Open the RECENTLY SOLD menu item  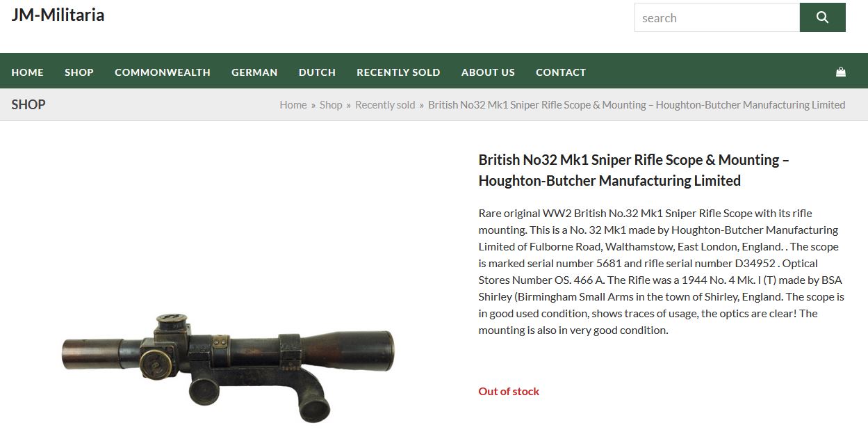click(398, 72)
